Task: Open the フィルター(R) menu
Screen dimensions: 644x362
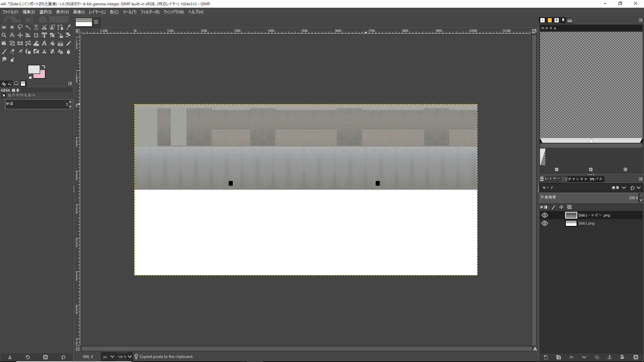Action: point(150,12)
